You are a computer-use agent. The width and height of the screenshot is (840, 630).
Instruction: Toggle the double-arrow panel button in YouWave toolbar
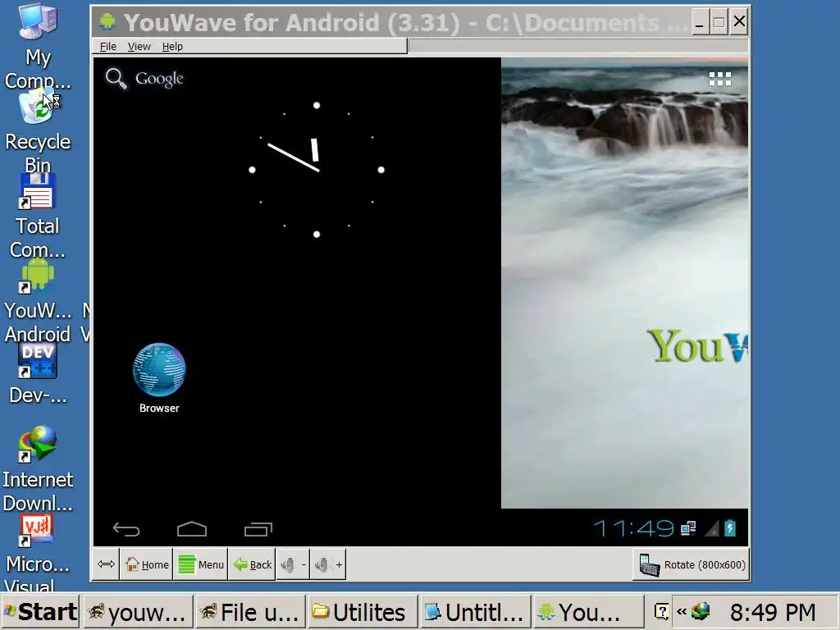tap(106, 564)
